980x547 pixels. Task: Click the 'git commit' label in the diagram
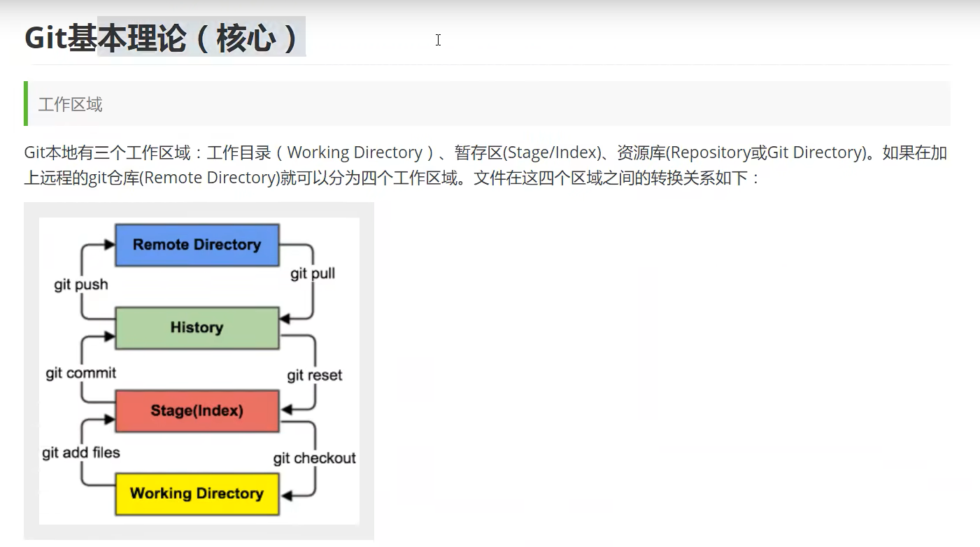(81, 373)
